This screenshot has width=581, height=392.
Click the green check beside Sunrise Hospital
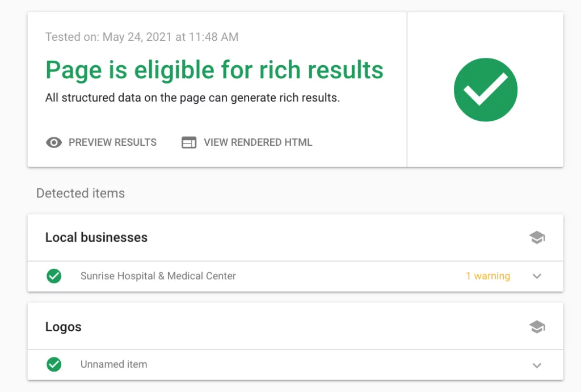pos(54,276)
